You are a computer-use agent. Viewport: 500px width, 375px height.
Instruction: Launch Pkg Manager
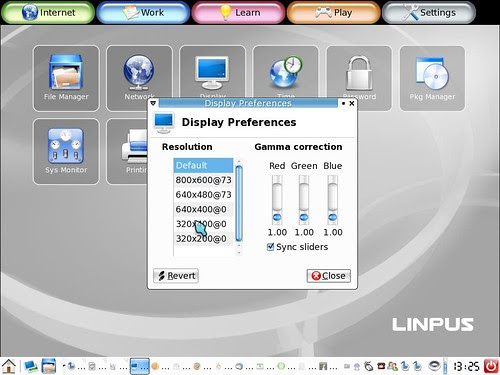pyautogui.click(x=432, y=78)
